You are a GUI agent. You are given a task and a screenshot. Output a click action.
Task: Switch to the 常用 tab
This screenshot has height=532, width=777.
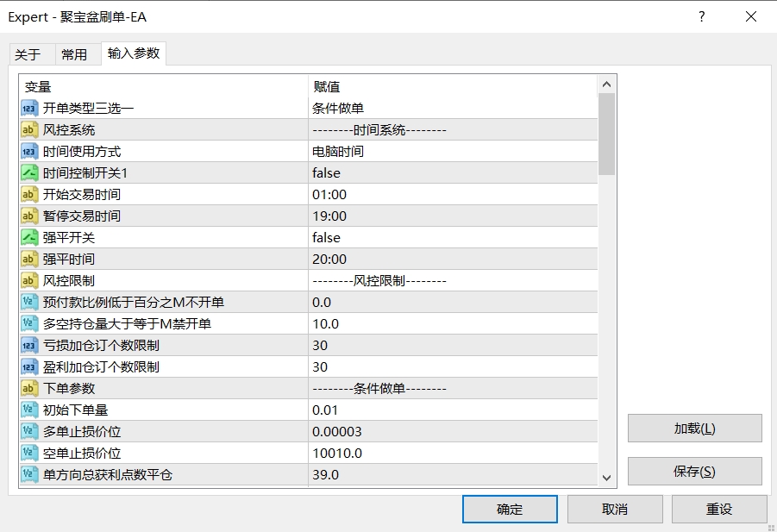tap(76, 53)
